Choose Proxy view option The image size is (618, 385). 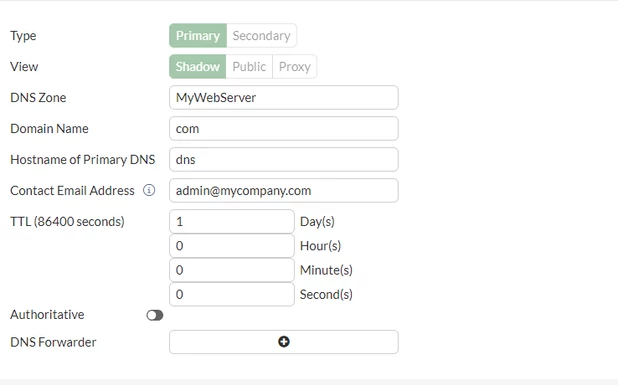click(x=294, y=67)
